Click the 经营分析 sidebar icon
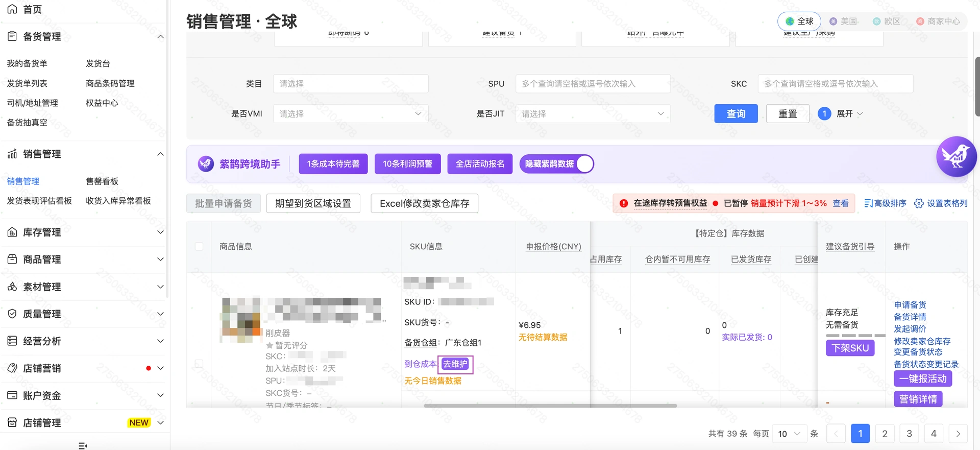The width and height of the screenshot is (980, 450). pyautogui.click(x=12, y=341)
